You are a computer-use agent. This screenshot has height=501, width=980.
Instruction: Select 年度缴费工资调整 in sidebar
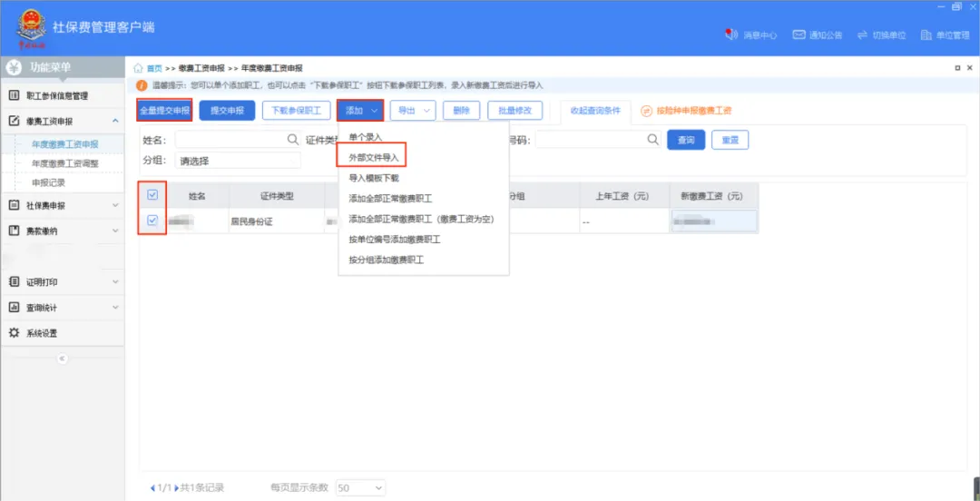tap(67, 163)
